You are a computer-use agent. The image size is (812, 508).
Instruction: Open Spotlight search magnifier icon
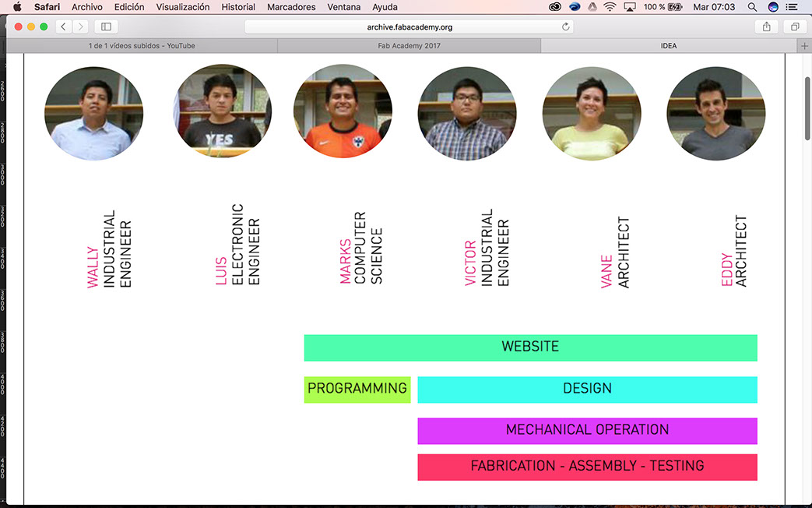[753, 7]
